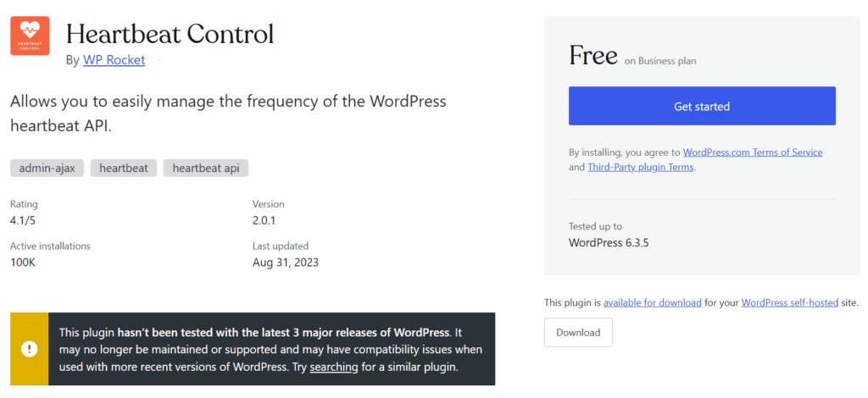868x398 pixels.
Task: Select the admin-ajax tag
Action: coord(47,168)
